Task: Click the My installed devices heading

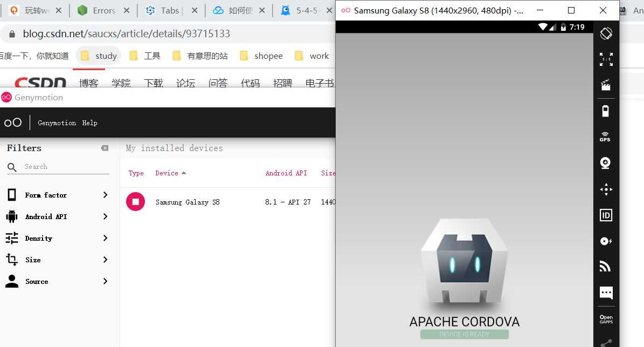Action: [175, 148]
